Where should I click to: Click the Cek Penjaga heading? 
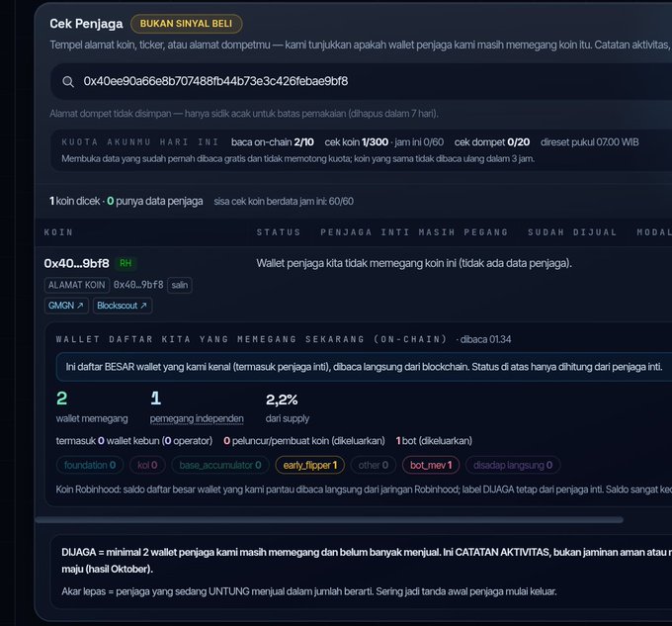tap(86, 24)
